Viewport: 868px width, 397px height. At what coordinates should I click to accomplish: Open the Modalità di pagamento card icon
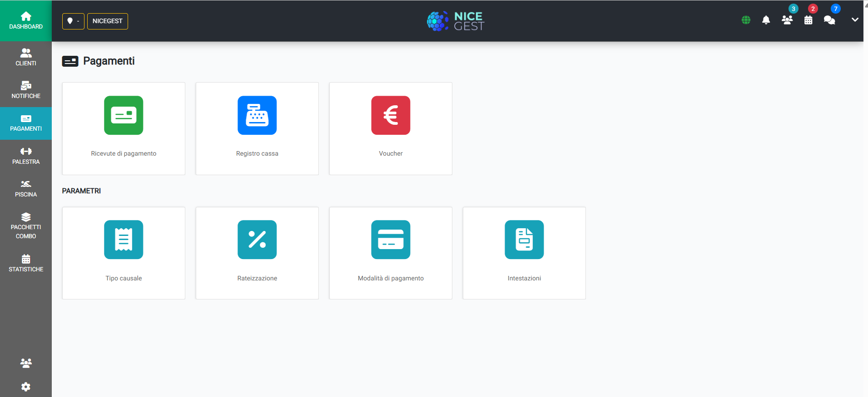(391, 240)
